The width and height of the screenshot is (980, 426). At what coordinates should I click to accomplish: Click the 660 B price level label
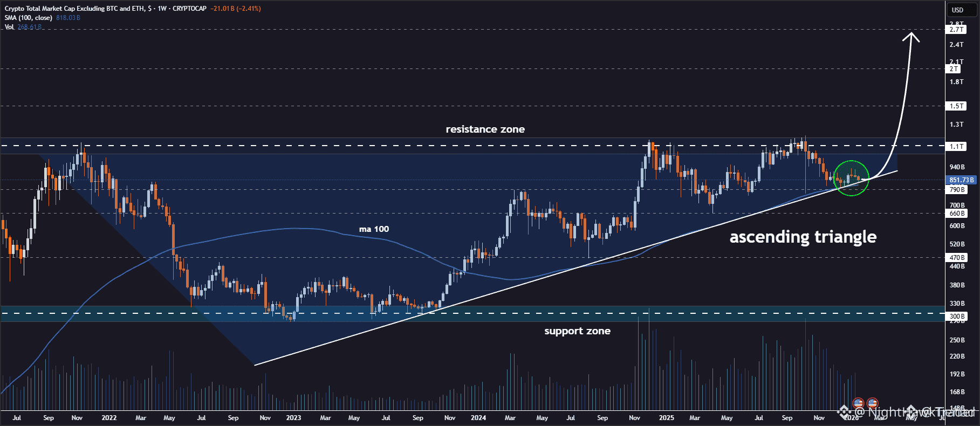957,214
